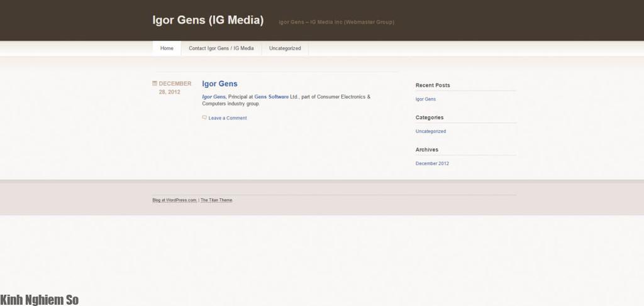Select the Home tab
644x306 pixels.
[x=167, y=48]
